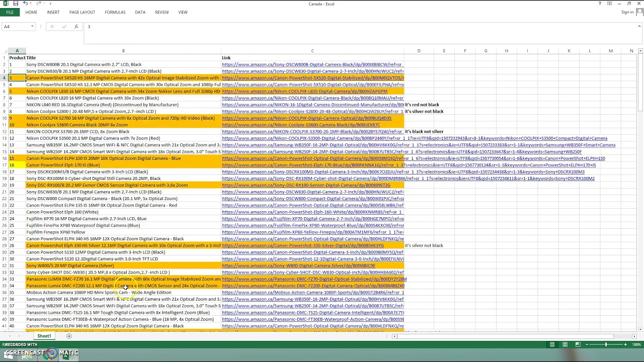Click the horizontal scrollbar right arrow

[x=634, y=336]
